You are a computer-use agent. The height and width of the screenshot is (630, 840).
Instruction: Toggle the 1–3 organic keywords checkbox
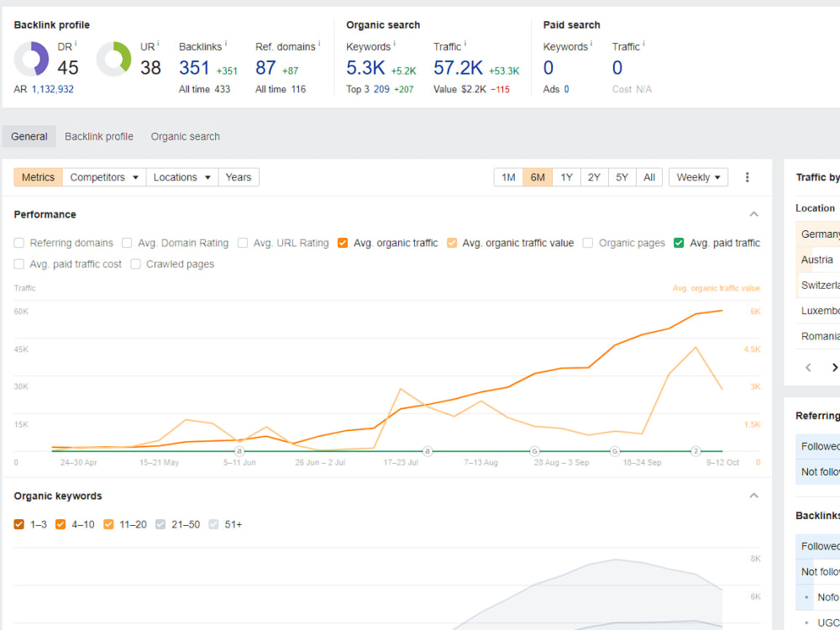coord(19,524)
